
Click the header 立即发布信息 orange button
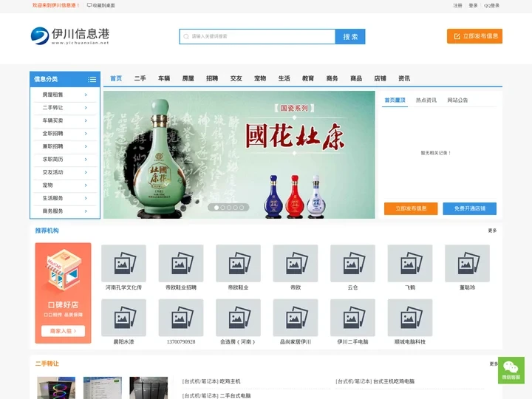[x=474, y=36]
